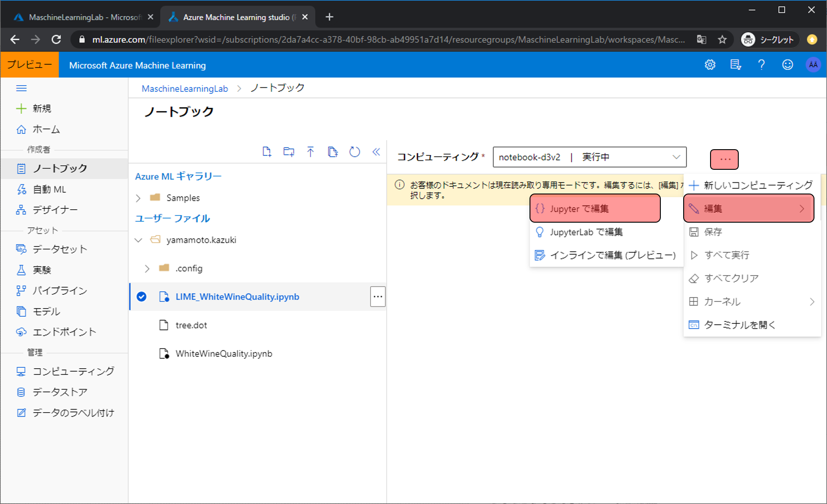The height and width of the screenshot is (504, 827).
Task: Click the upload files arrow icon
Action: click(x=310, y=152)
